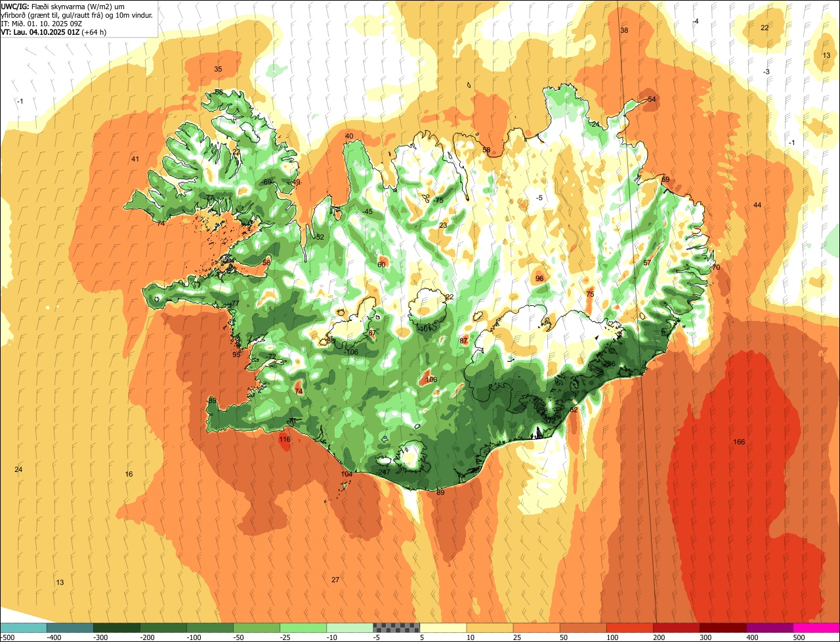Click the 60 value in the northwest interior
The height and width of the screenshot is (642, 840).
coord(381,265)
